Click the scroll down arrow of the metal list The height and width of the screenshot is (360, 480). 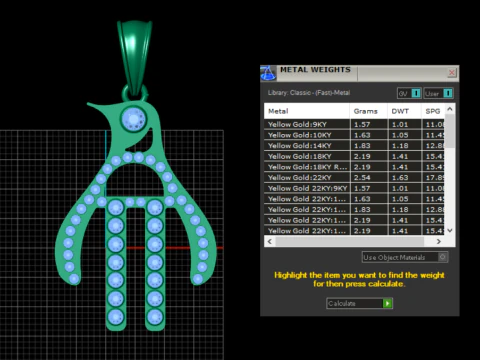(x=450, y=230)
